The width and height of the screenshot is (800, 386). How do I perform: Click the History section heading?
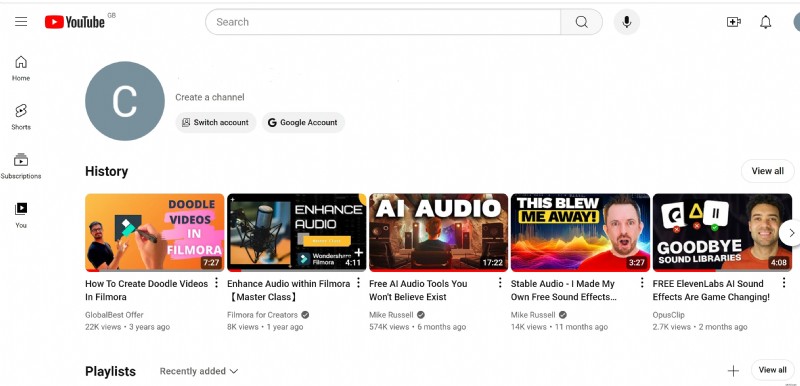pos(107,171)
